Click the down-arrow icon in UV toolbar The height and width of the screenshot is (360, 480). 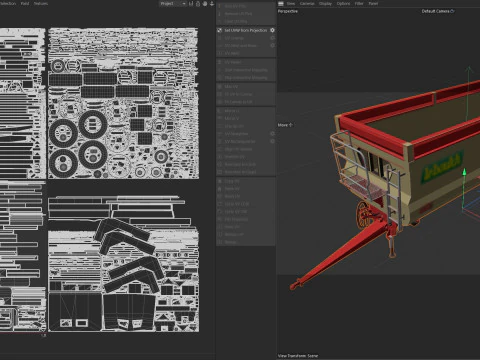pos(212,4)
